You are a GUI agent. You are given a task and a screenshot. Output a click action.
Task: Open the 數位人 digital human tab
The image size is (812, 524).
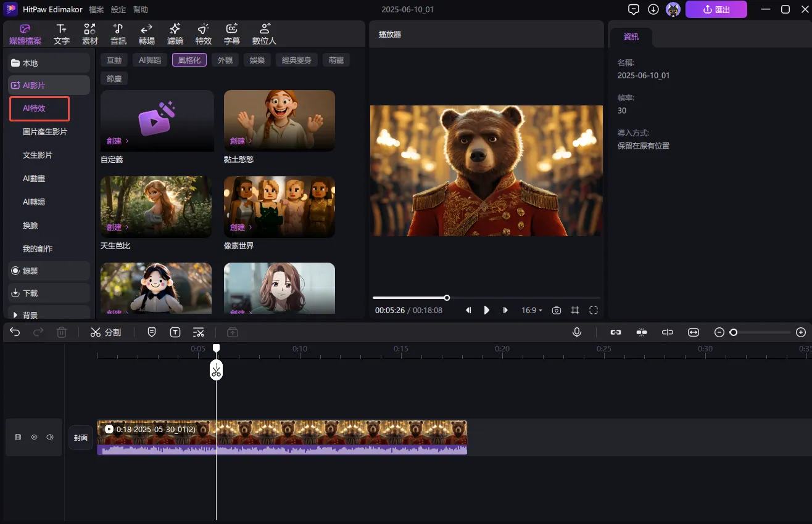click(264, 35)
